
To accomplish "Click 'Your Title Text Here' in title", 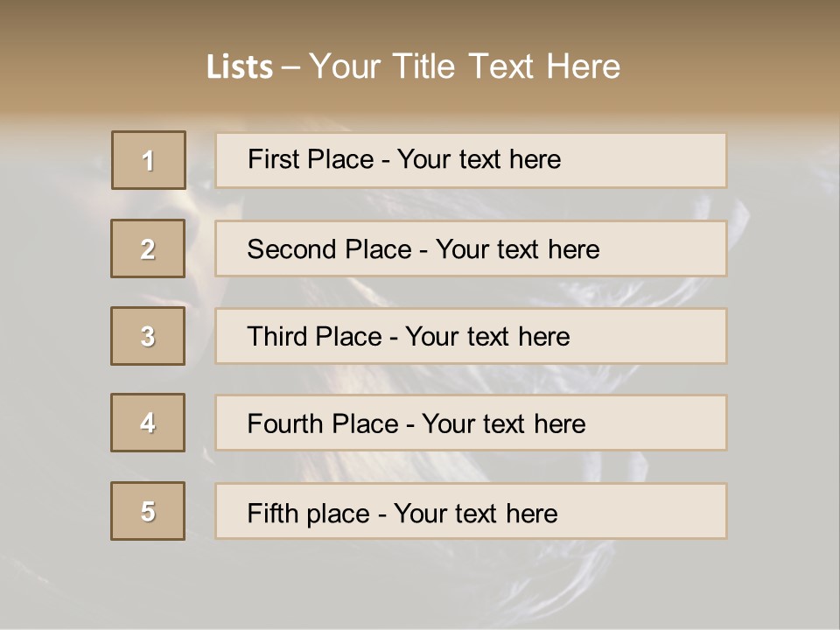I will point(465,66).
